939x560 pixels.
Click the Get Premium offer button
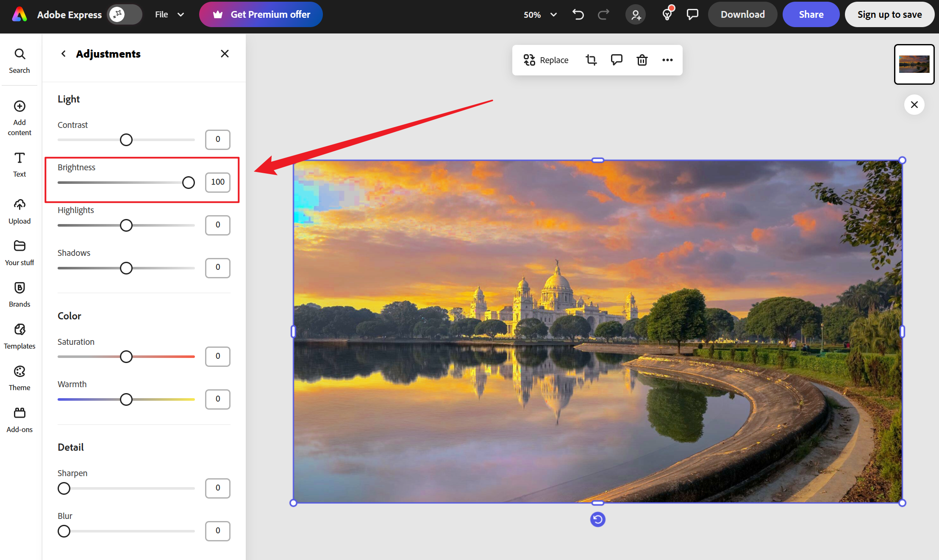(261, 14)
